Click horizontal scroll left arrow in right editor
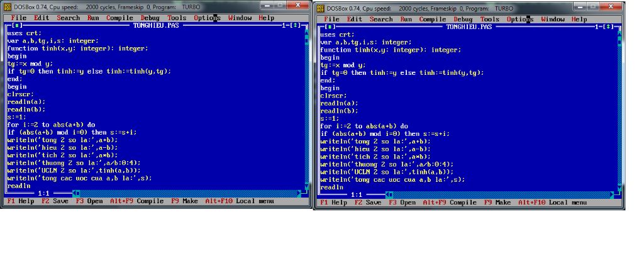Viewport: 644px width, 280px height. coord(387,194)
